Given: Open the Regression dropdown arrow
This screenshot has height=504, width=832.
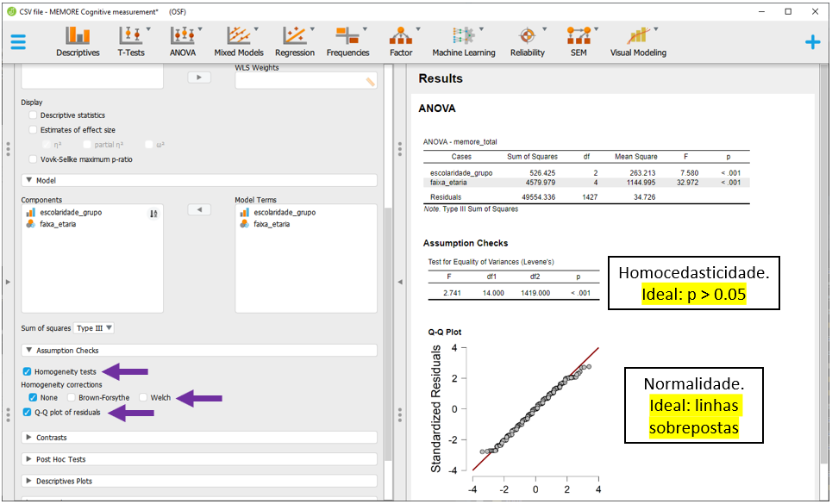Looking at the screenshot, I should pyautogui.click(x=312, y=29).
